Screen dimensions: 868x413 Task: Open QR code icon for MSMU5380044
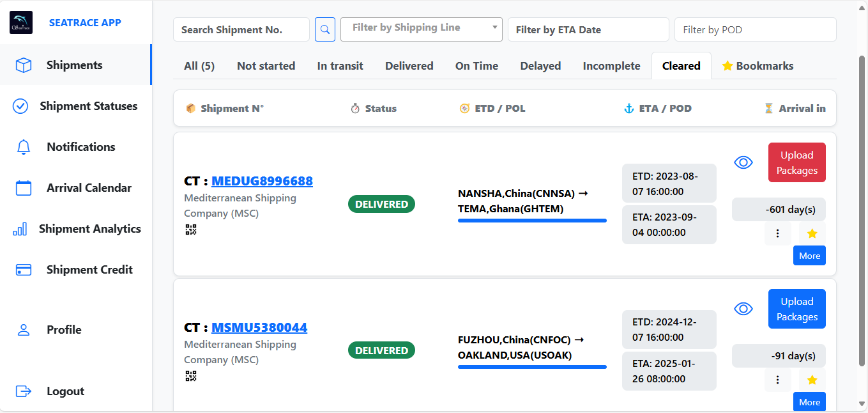coord(190,376)
